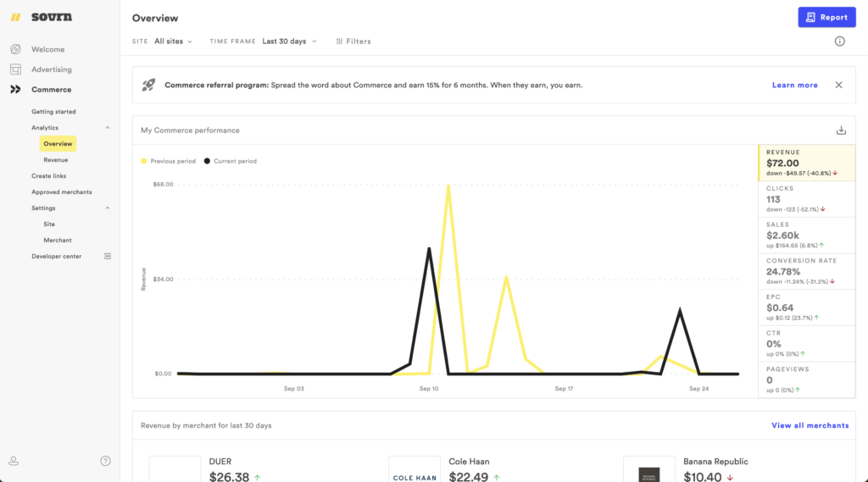This screenshot has height=482, width=868.
Task: Toggle Previous period legend series
Action: click(168, 161)
